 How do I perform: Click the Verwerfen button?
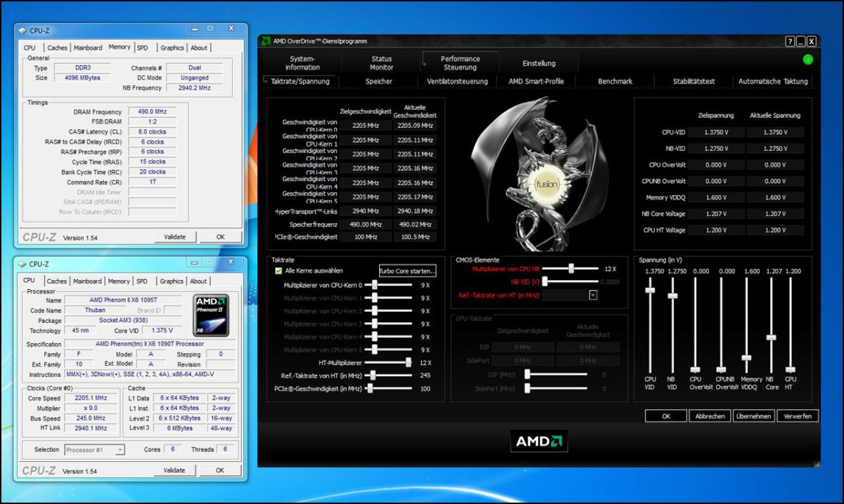pos(798,416)
